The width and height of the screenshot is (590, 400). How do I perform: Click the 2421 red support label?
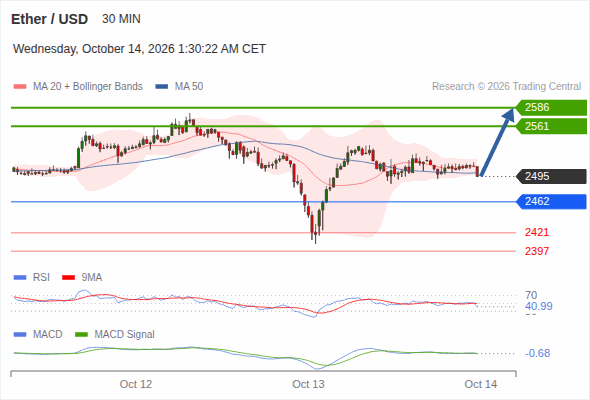coord(537,232)
